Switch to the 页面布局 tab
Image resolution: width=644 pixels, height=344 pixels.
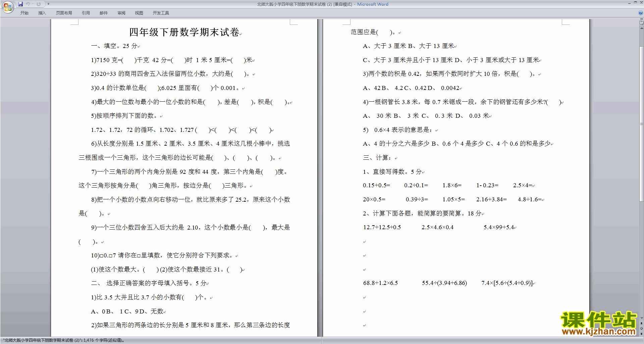coord(64,13)
